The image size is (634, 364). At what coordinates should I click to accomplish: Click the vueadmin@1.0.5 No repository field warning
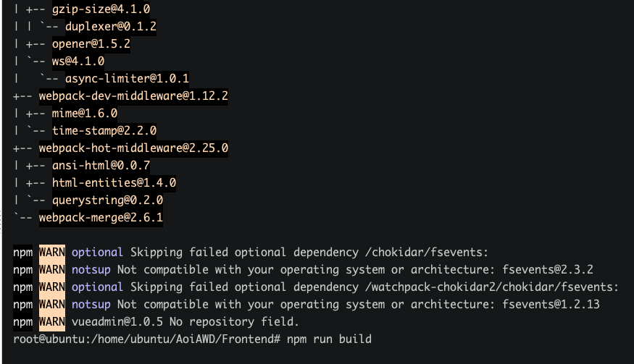pos(185,322)
